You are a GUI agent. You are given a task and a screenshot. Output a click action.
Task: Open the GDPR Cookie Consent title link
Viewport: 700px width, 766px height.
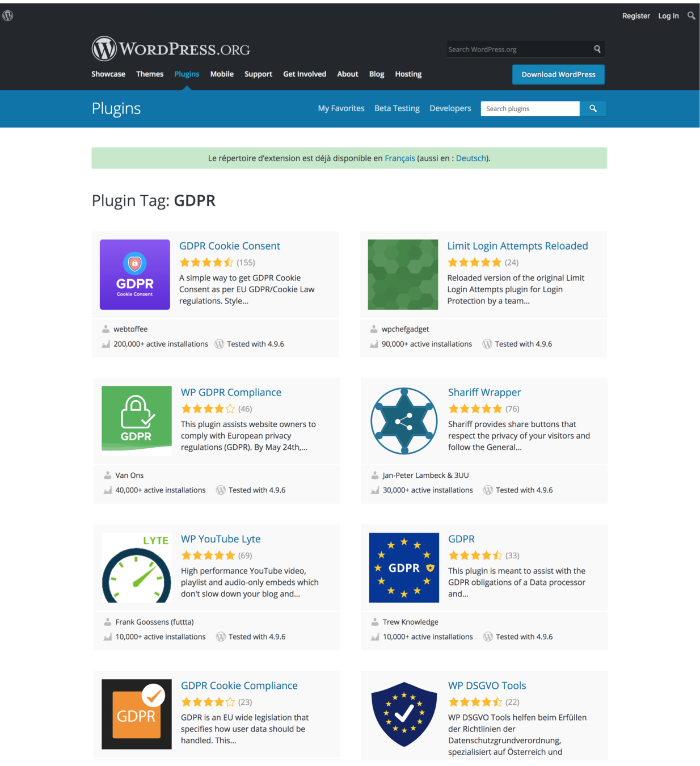click(230, 246)
